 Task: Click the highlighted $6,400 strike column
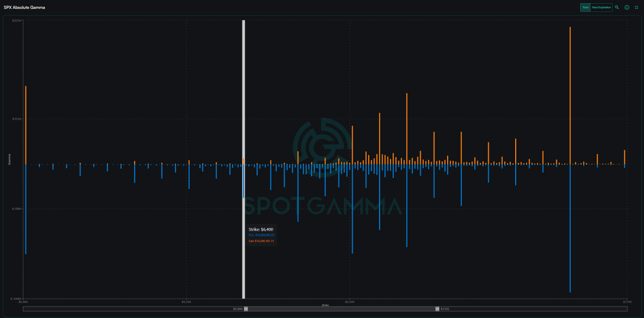244,159
